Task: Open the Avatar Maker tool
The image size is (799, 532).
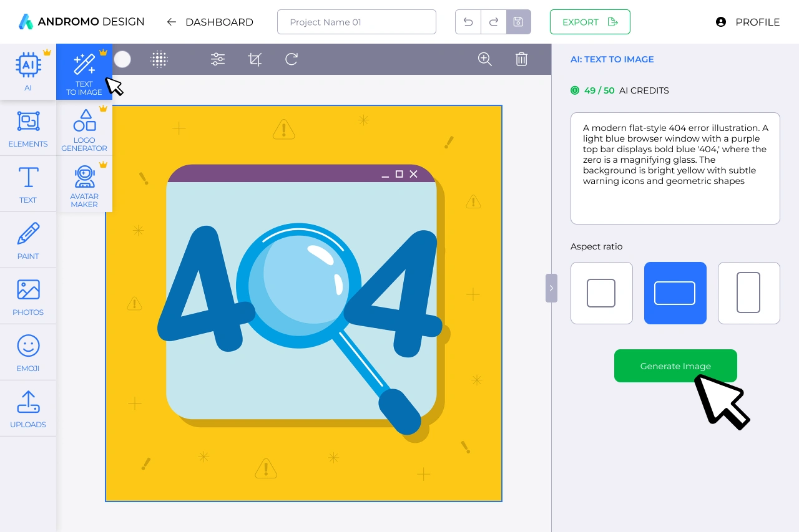Action: [x=84, y=185]
